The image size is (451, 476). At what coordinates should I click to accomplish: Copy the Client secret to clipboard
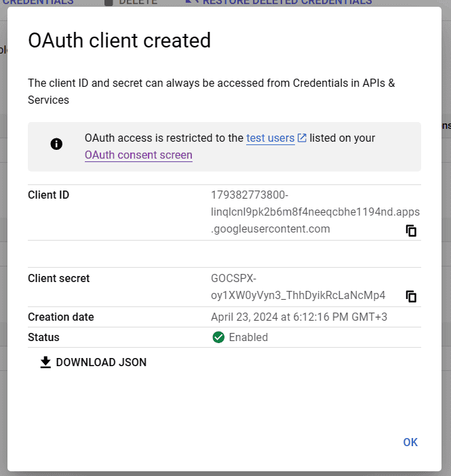(x=411, y=296)
